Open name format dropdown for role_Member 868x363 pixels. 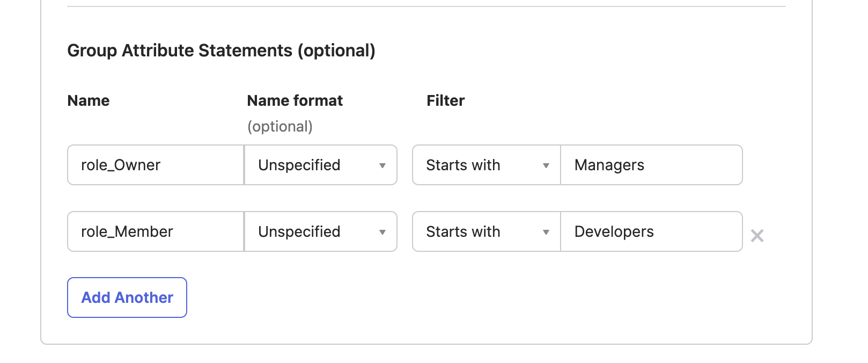320,231
